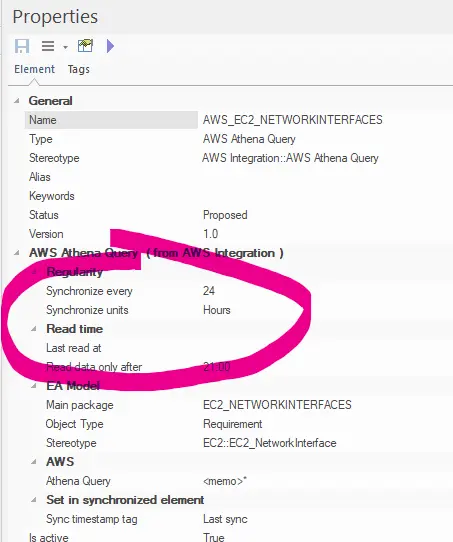Click Read data only after value 21:00

[217, 367]
